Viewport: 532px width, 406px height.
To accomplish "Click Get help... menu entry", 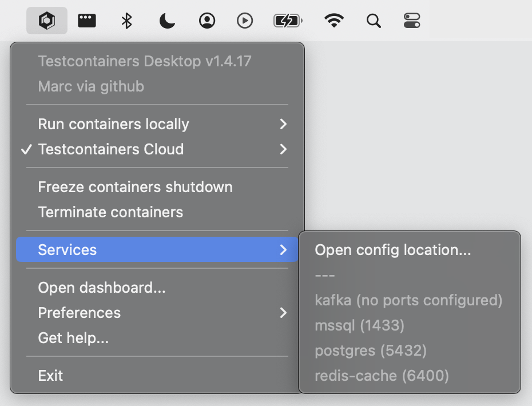I will 73,338.
